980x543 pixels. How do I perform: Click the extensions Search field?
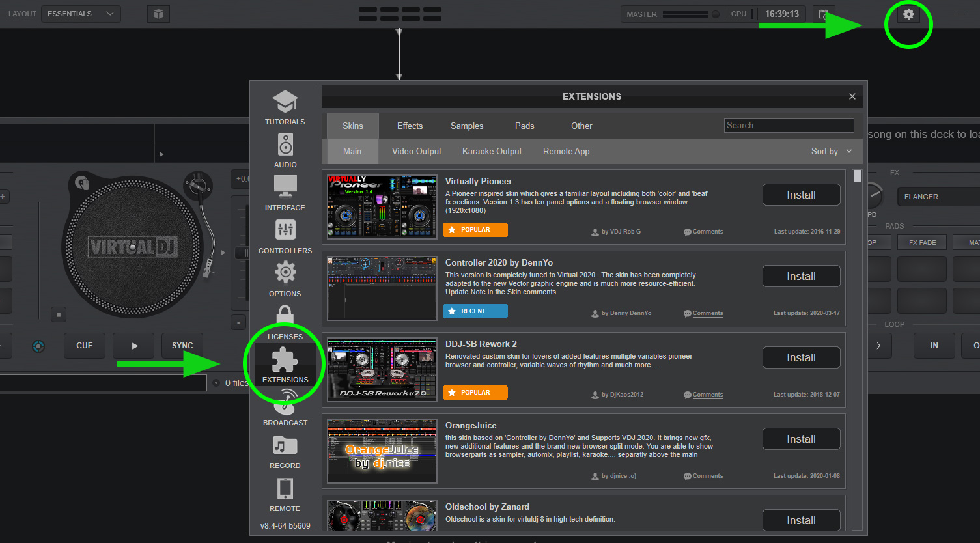tap(789, 126)
